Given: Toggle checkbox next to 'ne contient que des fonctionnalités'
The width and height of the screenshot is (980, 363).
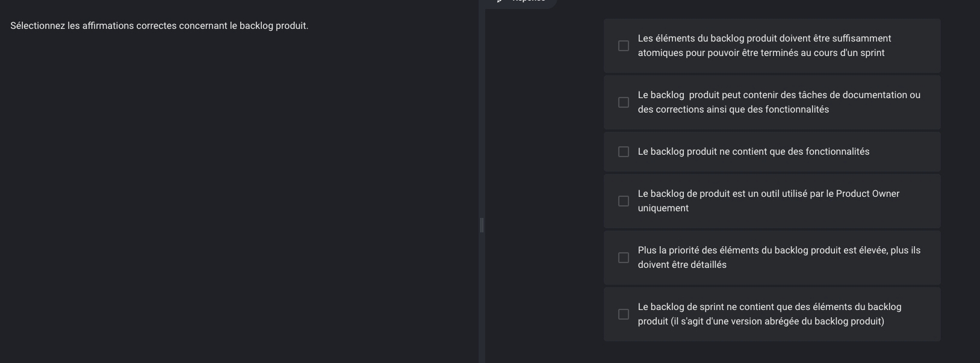Looking at the screenshot, I should (x=624, y=152).
